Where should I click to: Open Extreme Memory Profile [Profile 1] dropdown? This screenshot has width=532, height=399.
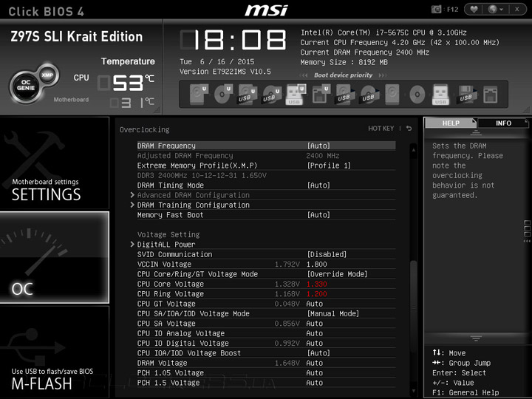[329, 166]
